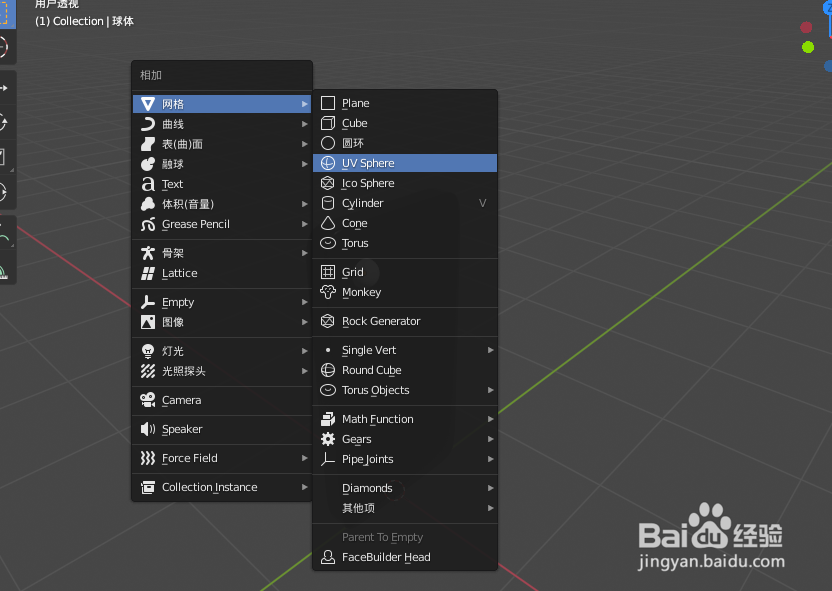This screenshot has height=591, width=832.
Task: Click the red X-axis gizmo dot
Action: coord(806,27)
